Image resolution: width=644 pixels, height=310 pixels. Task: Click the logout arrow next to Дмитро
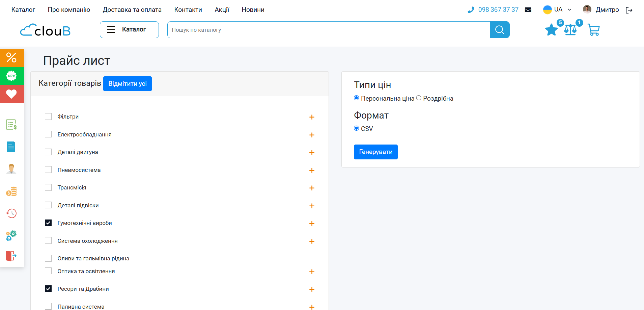coord(629,10)
